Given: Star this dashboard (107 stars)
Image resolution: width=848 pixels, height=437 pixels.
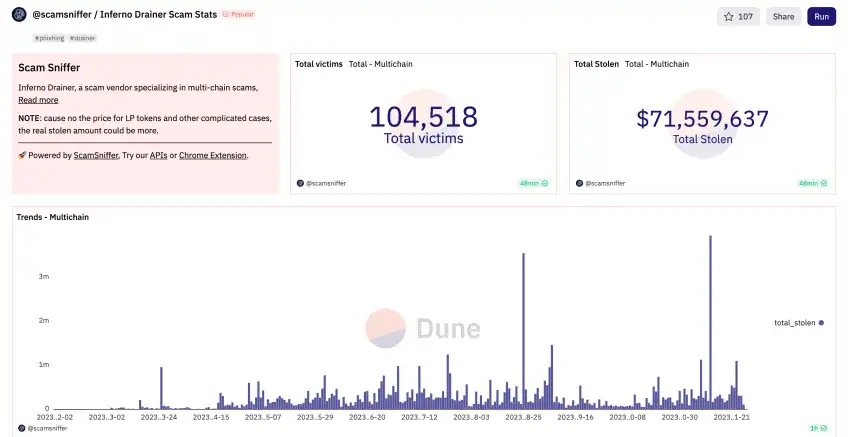Looking at the screenshot, I should point(738,16).
